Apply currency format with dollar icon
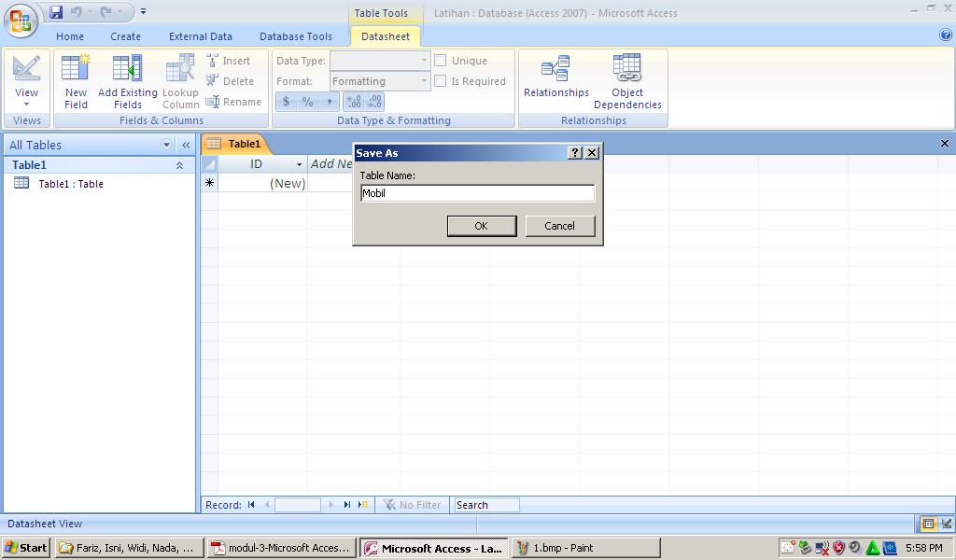The image size is (956, 560). (285, 101)
